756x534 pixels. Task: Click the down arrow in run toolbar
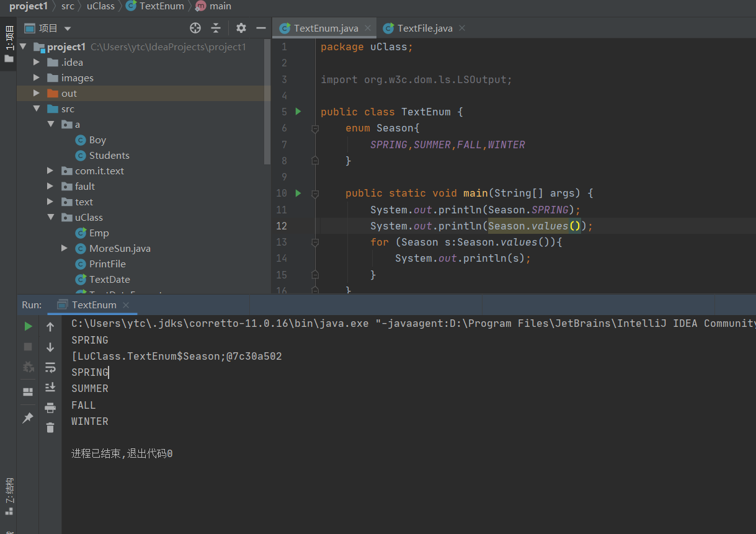(x=50, y=347)
